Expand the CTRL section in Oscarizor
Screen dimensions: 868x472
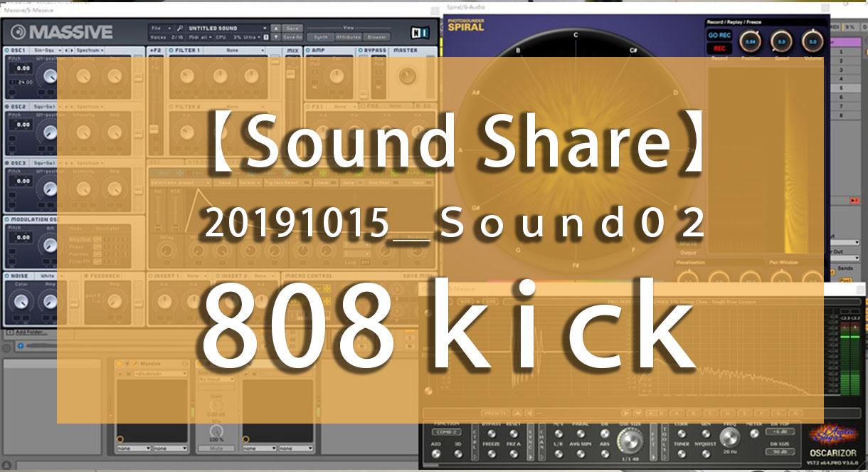click(x=475, y=442)
